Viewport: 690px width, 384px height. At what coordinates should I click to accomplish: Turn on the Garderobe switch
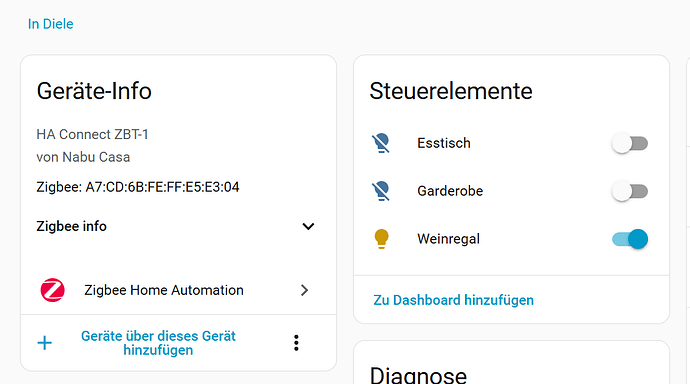[630, 191]
